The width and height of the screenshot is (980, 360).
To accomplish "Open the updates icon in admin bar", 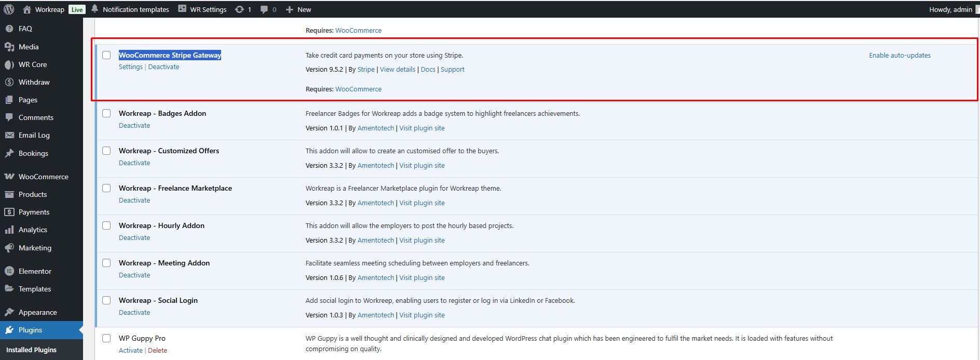I will click(239, 9).
